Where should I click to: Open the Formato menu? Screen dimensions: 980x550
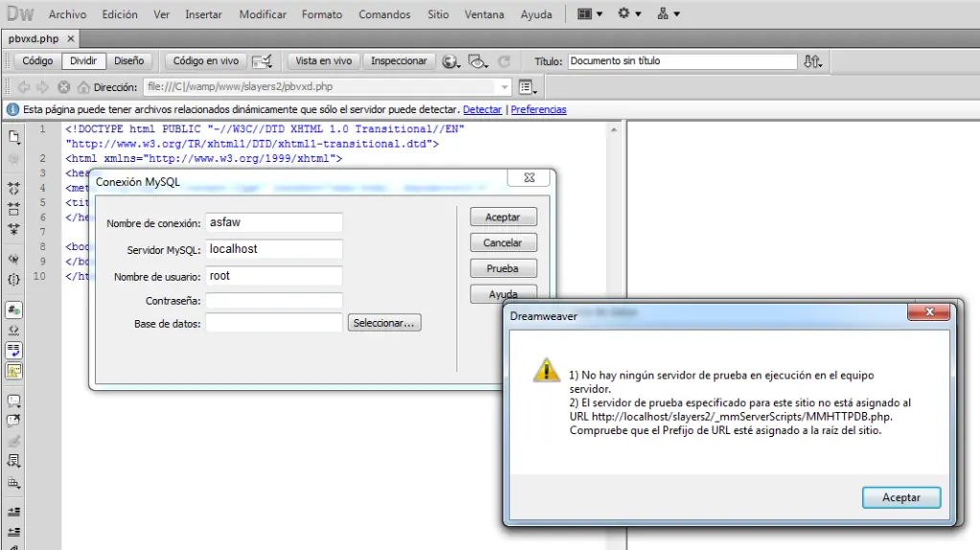(322, 13)
